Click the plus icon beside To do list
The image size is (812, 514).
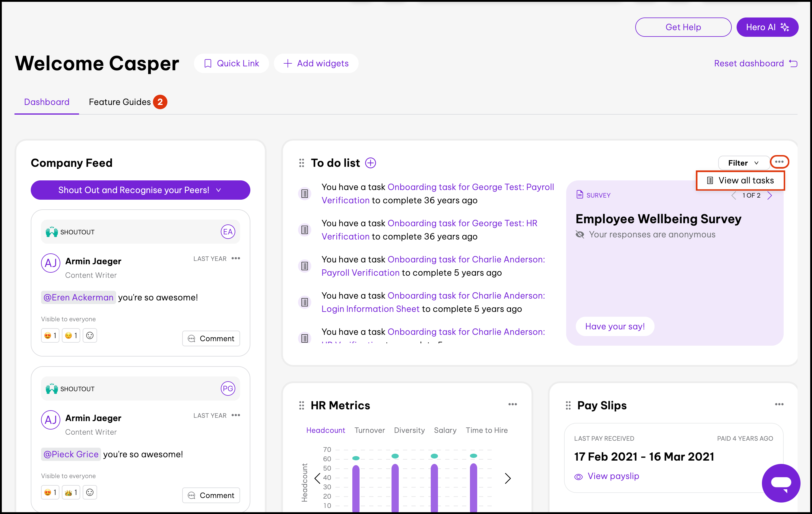(x=370, y=163)
